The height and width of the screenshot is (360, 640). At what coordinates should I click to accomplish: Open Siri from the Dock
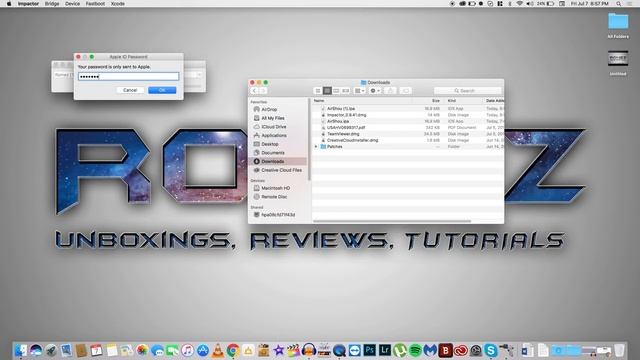click(x=36, y=350)
